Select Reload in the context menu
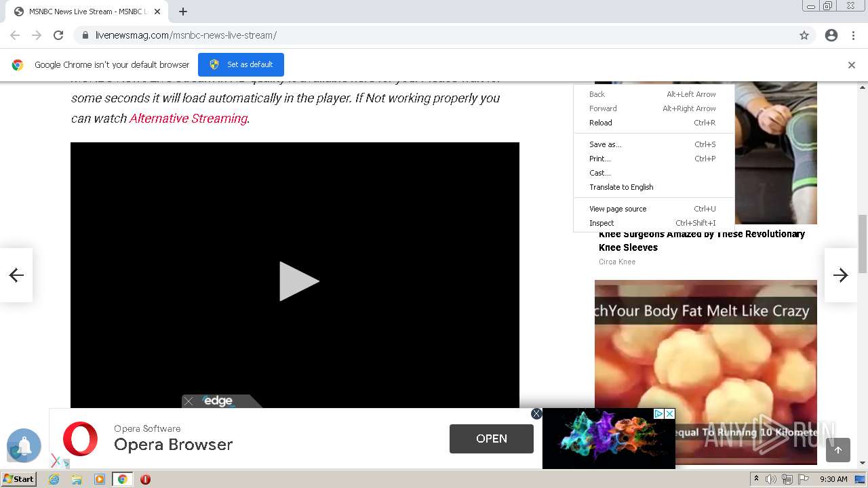Image resolution: width=868 pixels, height=488 pixels. (653, 123)
